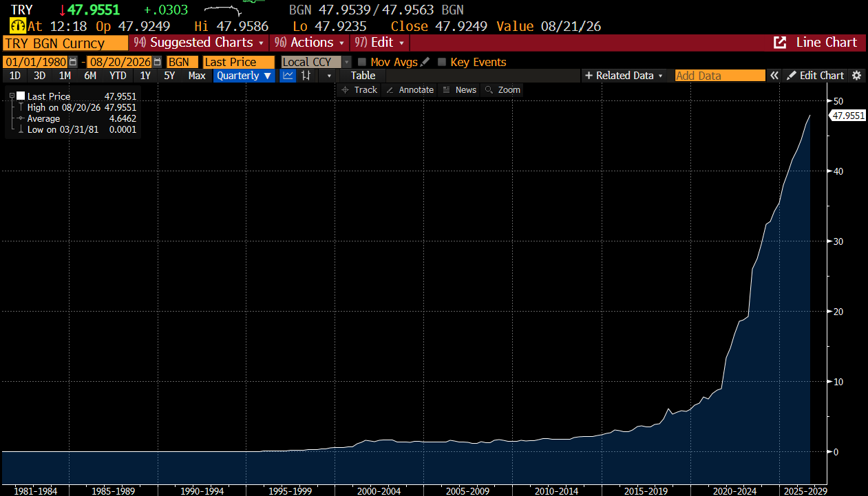Open the News overlay tool
The image size is (868, 496).
pyautogui.click(x=459, y=90)
